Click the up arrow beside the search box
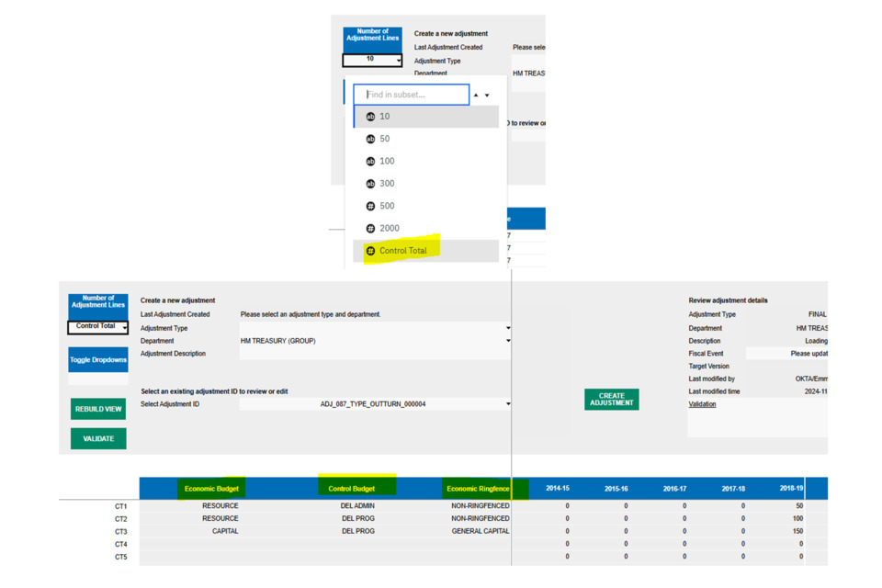 476,96
